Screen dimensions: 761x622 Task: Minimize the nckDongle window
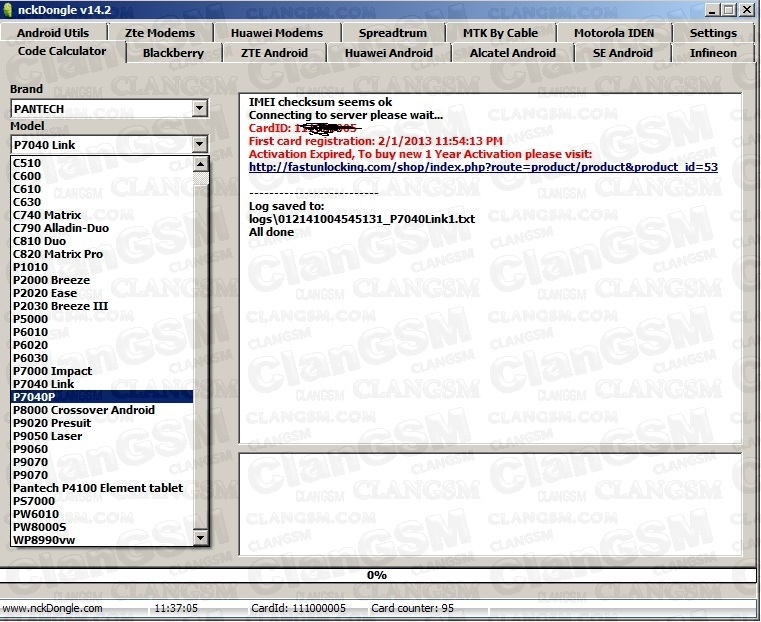coord(712,10)
